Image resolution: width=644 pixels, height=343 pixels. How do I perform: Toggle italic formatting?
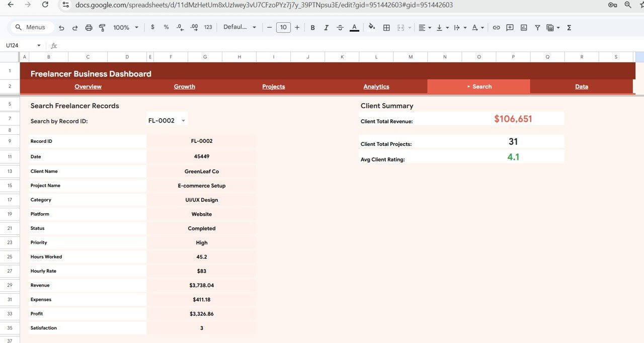pyautogui.click(x=326, y=27)
